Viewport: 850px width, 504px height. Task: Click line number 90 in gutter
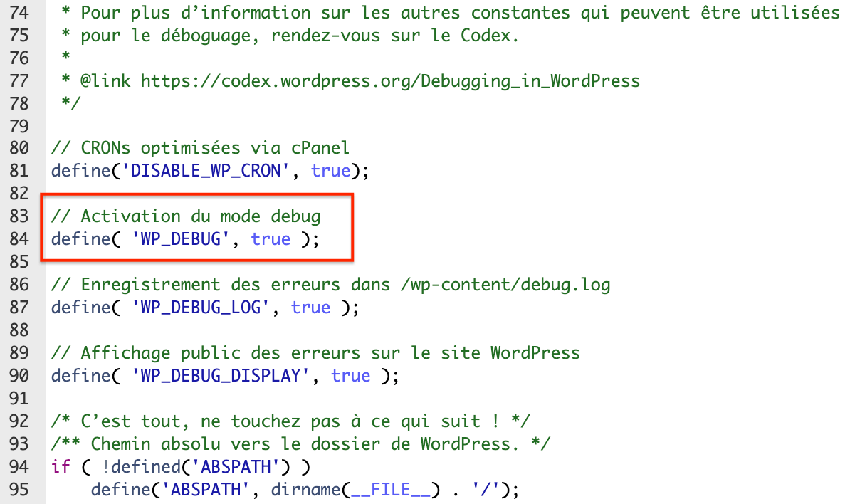19,375
